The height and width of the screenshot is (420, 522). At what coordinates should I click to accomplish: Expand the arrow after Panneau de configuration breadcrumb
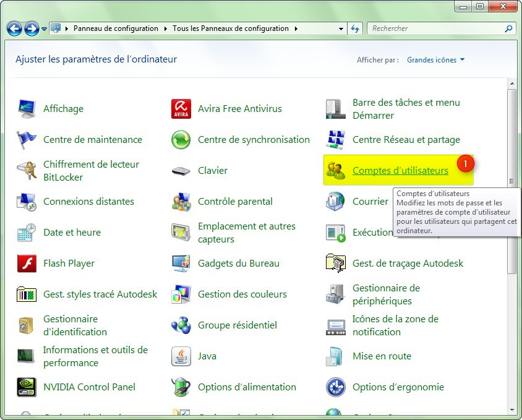tap(165, 28)
